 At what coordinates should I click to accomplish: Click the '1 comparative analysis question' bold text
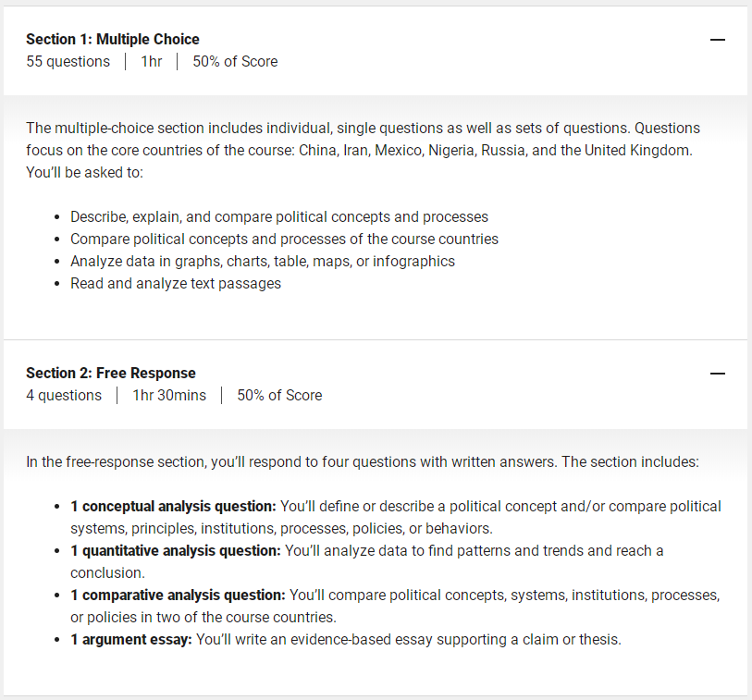coord(178,595)
